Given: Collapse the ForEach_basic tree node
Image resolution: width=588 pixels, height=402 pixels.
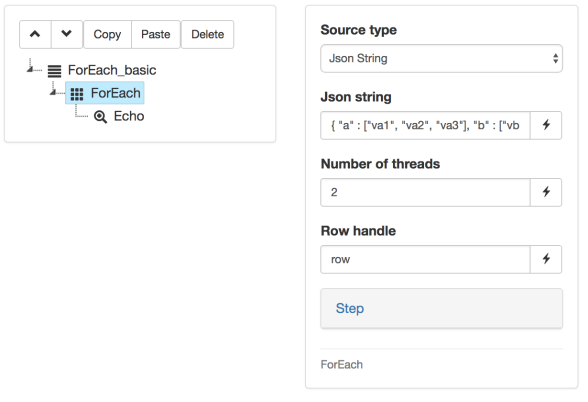Looking at the screenshot, I should click(x=30, y=69).
